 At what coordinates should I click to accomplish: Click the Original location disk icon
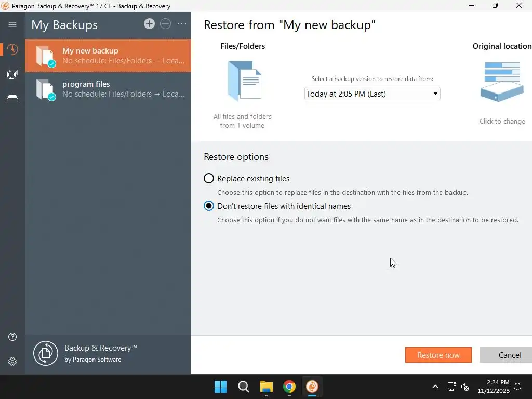coord(502,82)
